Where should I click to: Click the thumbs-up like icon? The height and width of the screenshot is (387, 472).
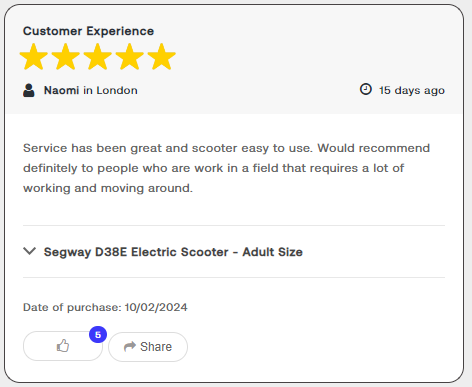pos(63,346)
